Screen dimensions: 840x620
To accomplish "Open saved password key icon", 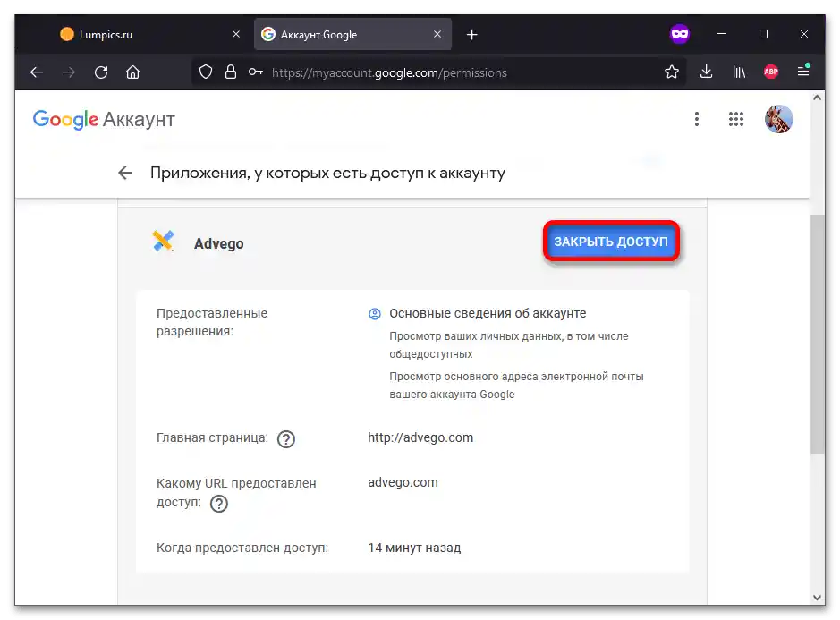I will tap(256, 72).
